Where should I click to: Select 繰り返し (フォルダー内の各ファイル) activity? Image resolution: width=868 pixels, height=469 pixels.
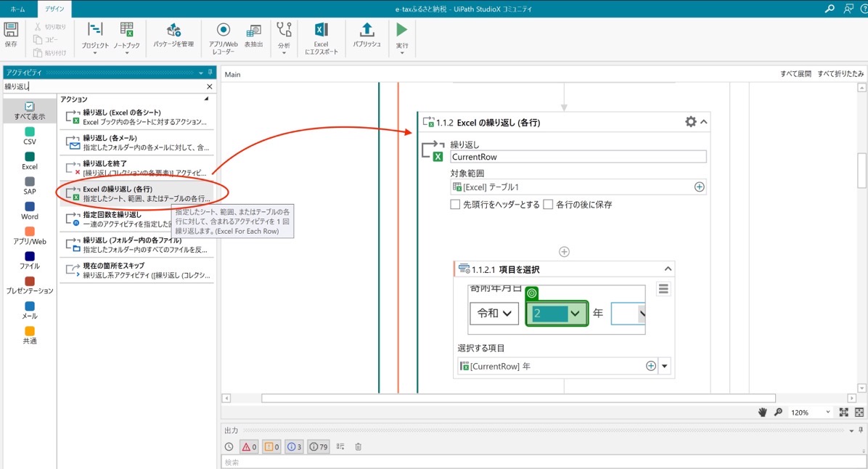[x=136, y=244]
